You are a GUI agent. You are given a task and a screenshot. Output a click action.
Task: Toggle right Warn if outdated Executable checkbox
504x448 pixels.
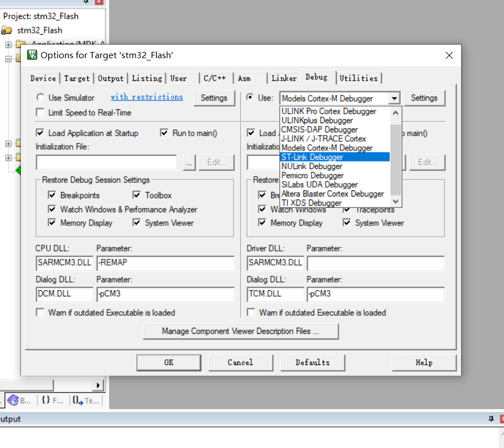251,312
